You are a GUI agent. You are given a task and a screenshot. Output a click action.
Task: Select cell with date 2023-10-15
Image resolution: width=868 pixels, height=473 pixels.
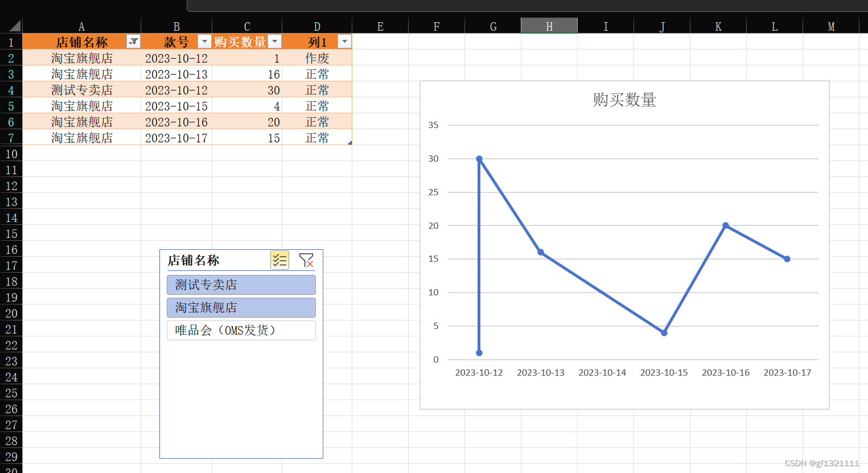(176, 106)
